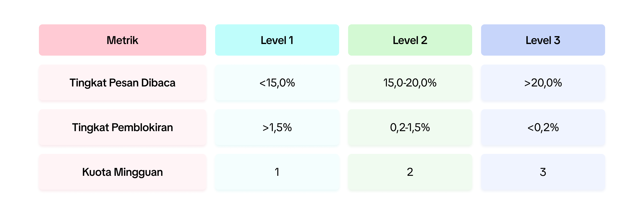Select weekly quota value 3
Viewport: 644px width, 214px height.
543,172
